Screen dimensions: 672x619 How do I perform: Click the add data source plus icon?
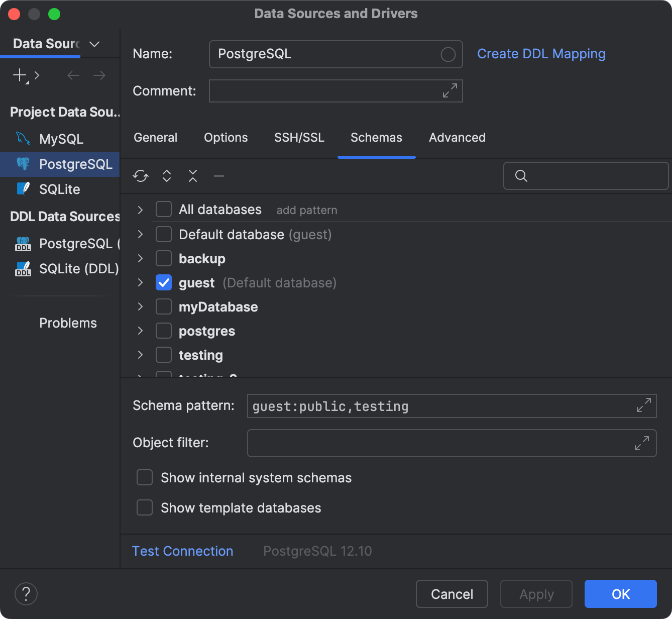19,75
